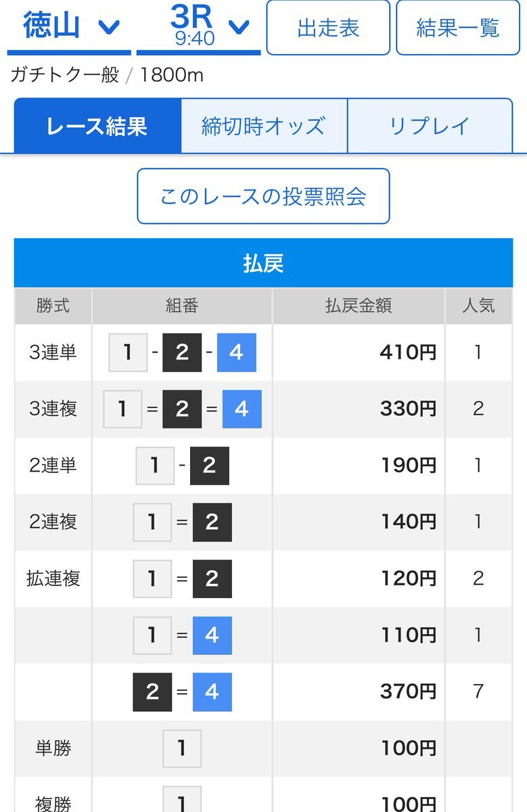Click blue boat 4 badge in 3連単 row
Screen dimensions: 527x812
(x=237, y=353)
